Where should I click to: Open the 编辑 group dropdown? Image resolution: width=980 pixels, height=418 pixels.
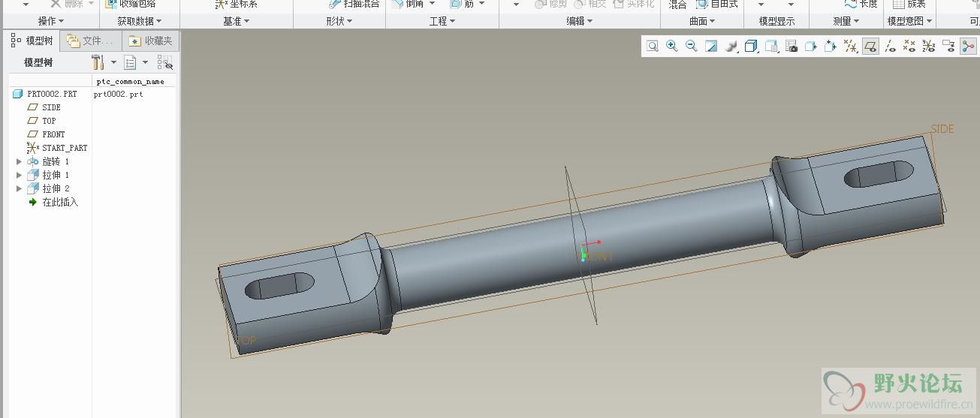(580, 21)
